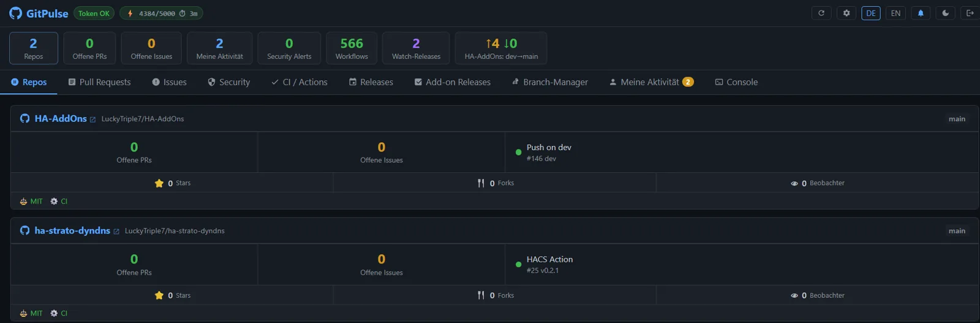Click the GitHub icon of HA-AddOns
Screen dimensions: 980x323
[x=25, y=119]
